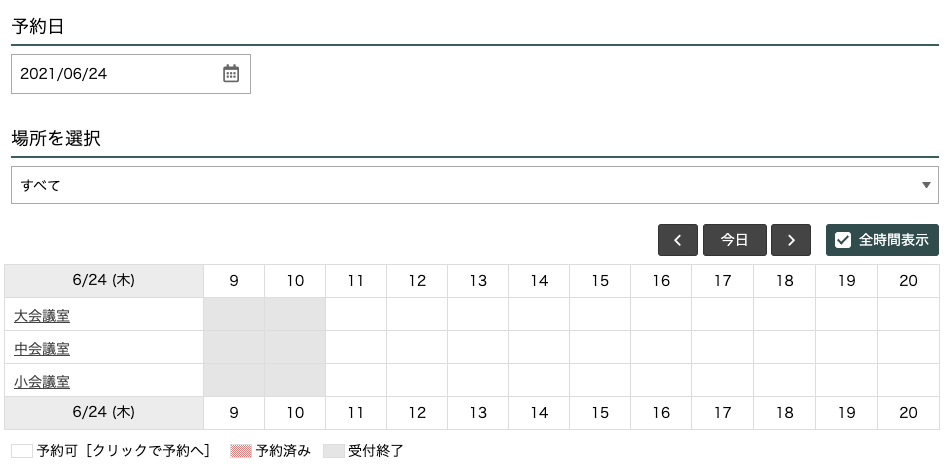The height and width of the screenshot is (464, 952).
Task: Click the date input showing 2021/06/24
Action: (115, 74)
